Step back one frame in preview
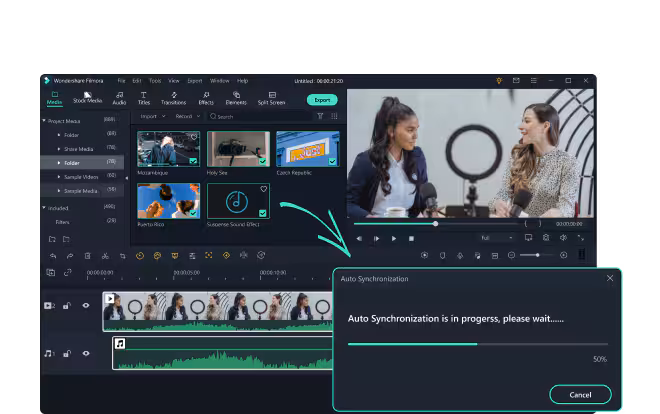Viewport: 660px width, 414px height. click(359, 239)
